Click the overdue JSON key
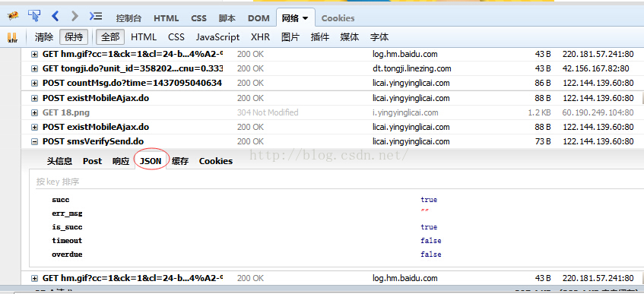 [x=67, y=254]
